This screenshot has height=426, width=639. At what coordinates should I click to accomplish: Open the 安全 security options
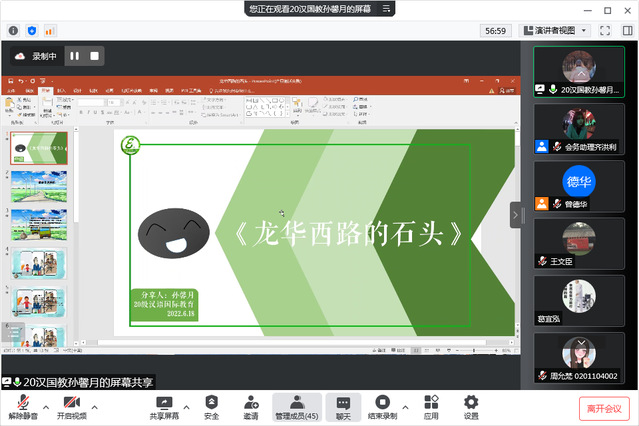click(212, 406)
